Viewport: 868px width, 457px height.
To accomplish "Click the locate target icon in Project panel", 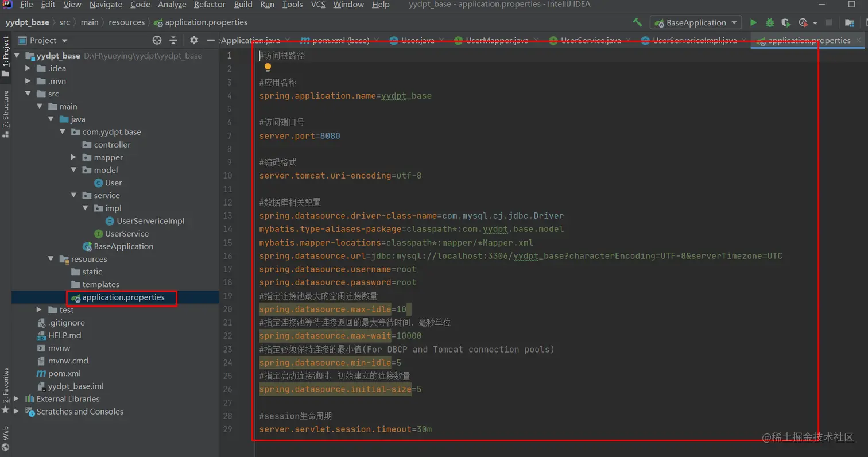I will pyautogui.click(x=157, y=40).
